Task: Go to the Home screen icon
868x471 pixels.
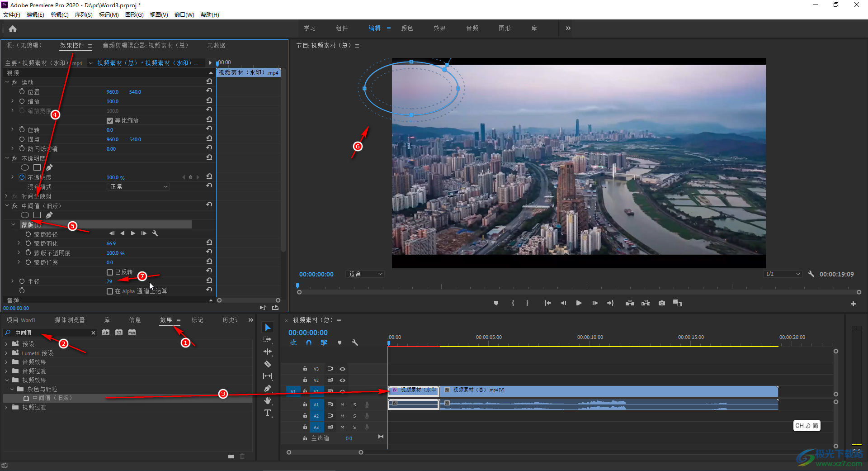Action: (13, 29)
